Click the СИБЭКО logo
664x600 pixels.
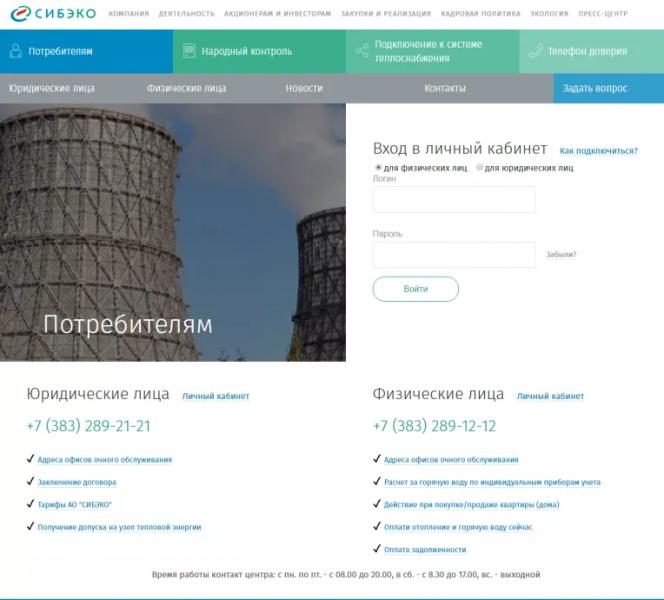pos(50,14)
